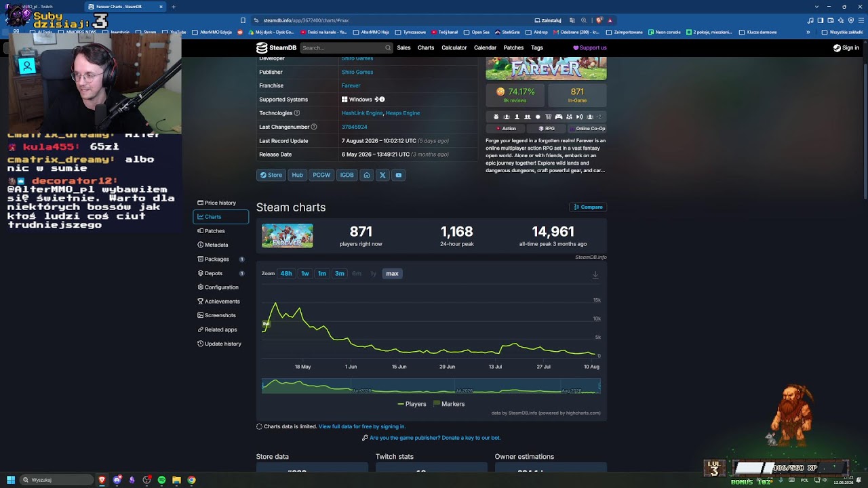Click the chart range navigator strip

click(x=431, y=386)
